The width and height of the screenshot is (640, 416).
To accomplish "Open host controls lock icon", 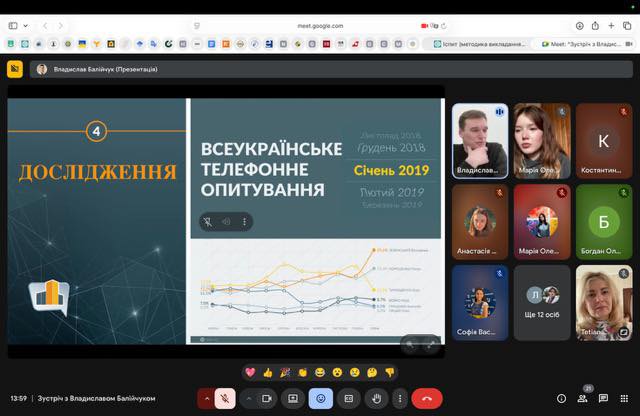I will 626,398.
